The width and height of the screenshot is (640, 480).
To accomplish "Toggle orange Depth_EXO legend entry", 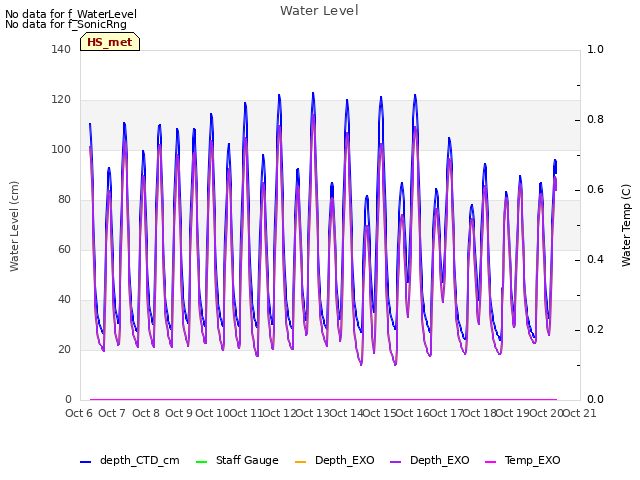I will [334, 460].
